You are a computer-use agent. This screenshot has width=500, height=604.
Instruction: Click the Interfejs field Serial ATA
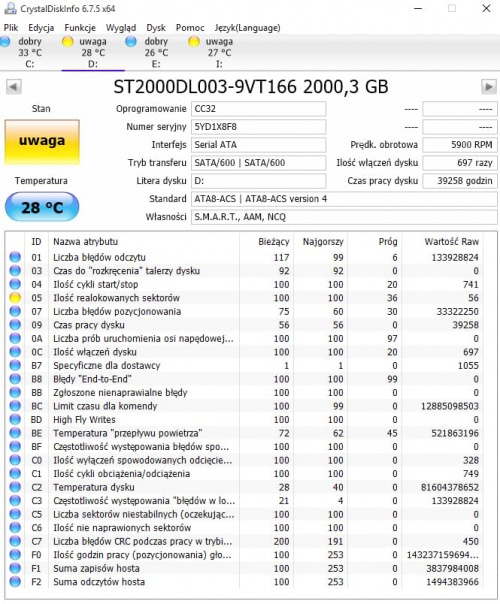(x=258, y=145)
